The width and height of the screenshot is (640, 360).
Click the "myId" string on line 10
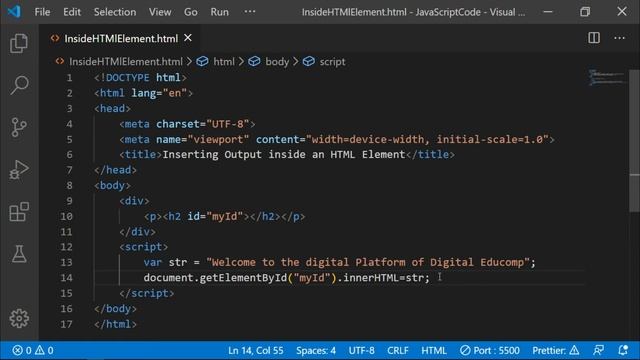tap(225, 216)
